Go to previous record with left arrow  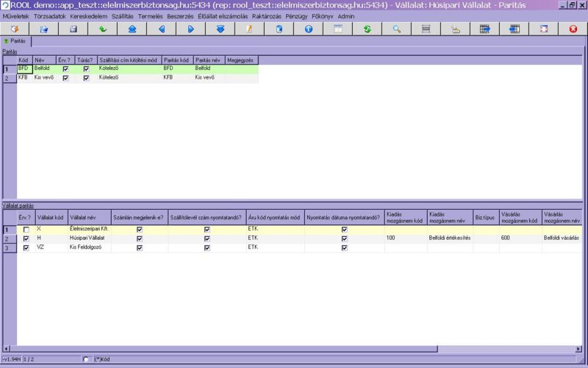(161, 29)
